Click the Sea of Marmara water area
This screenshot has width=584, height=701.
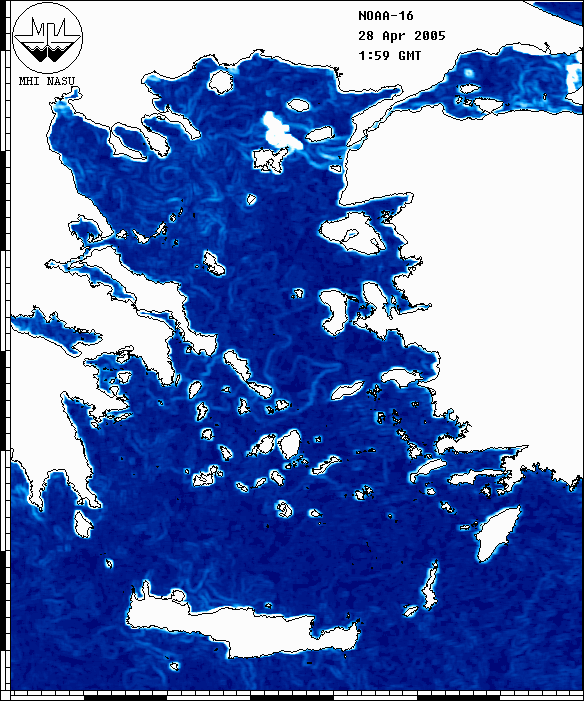514,80
